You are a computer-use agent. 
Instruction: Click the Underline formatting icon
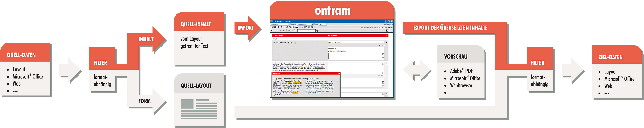[277, 31]
